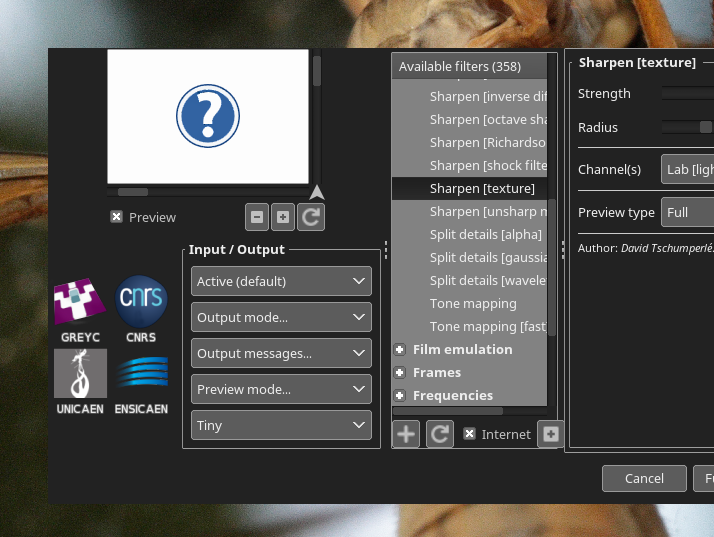Screen dimensions: 714x537
Task: Click the Cancel button
Action: (644, 478)
